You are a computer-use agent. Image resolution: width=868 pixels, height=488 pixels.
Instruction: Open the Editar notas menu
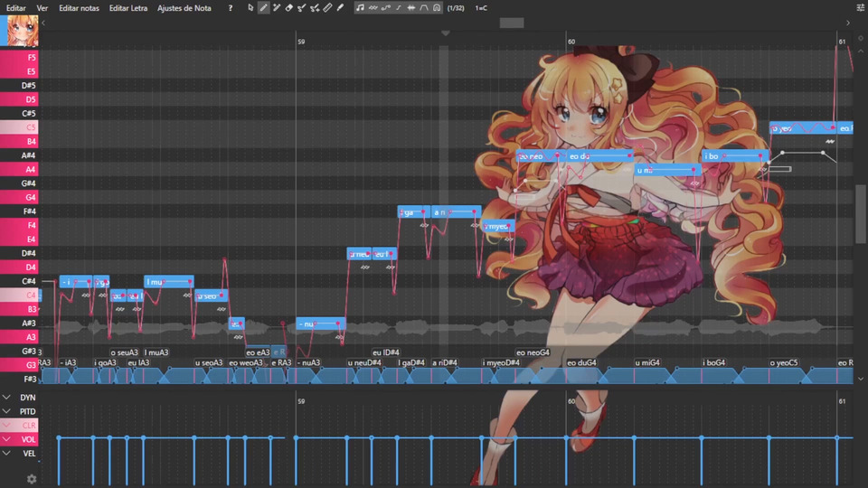(80, 8)
